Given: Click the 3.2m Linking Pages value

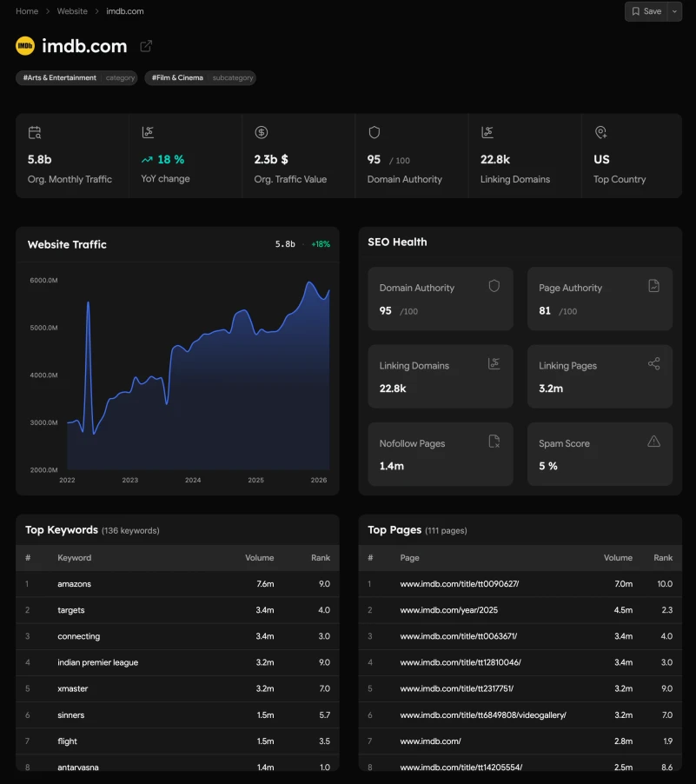Looking at the screenshot, I should coord(551,389).
